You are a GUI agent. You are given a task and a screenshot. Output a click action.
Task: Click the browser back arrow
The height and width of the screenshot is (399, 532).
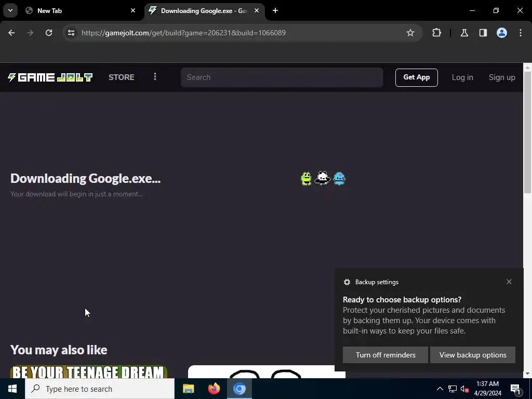coord(11,33)
